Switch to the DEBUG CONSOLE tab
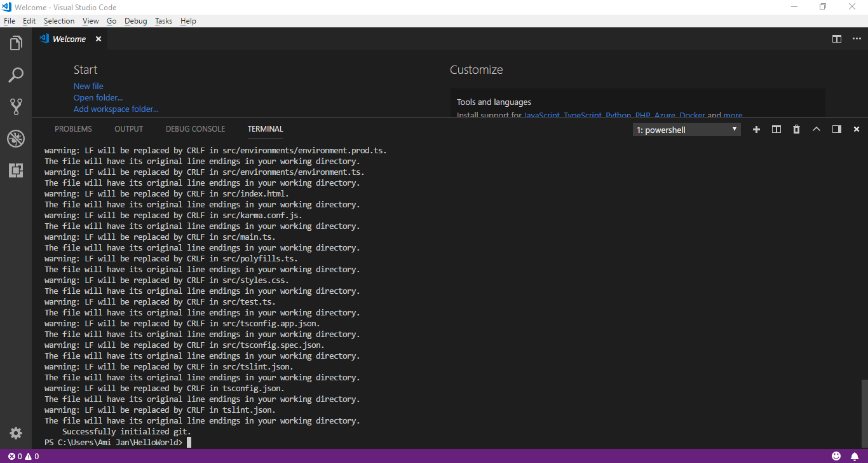This screenshot has width=868, height=463. coord(195,129)
